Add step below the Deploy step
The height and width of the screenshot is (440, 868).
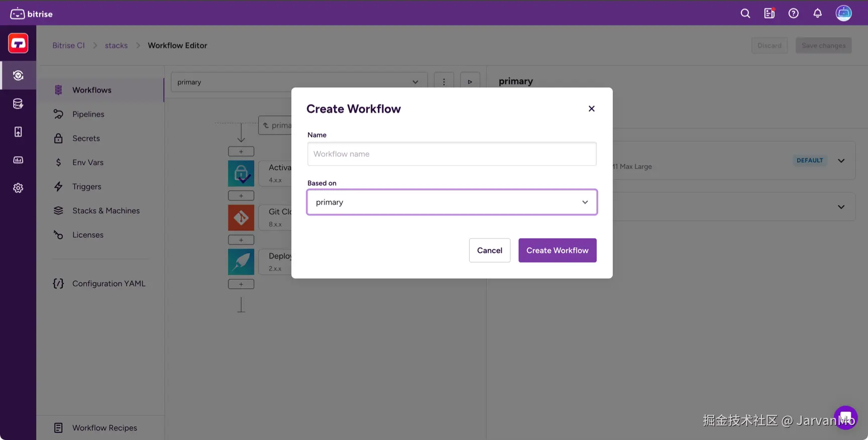pyautogui.click(x=241, y=284)
